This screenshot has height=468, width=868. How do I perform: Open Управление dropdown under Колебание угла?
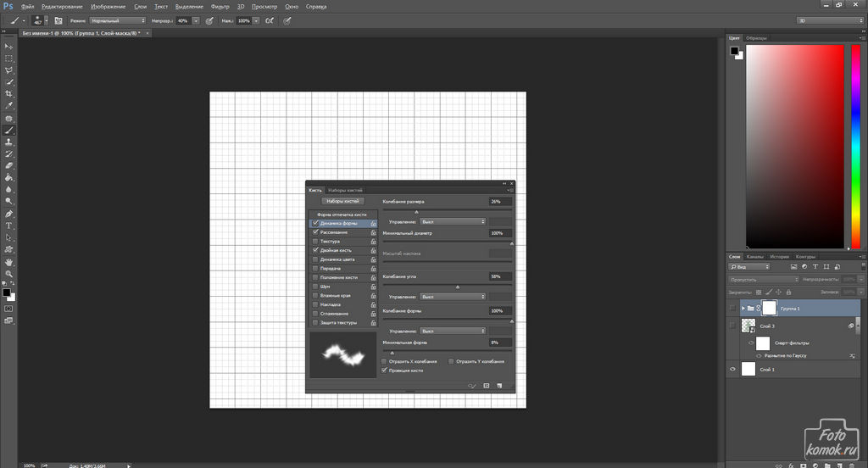453,297
